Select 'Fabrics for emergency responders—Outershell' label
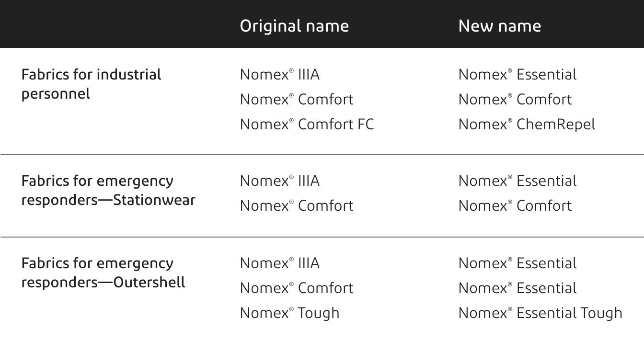The width and height of the screenshot is (644, 363). pyautogui.click(x=103, y=272)
